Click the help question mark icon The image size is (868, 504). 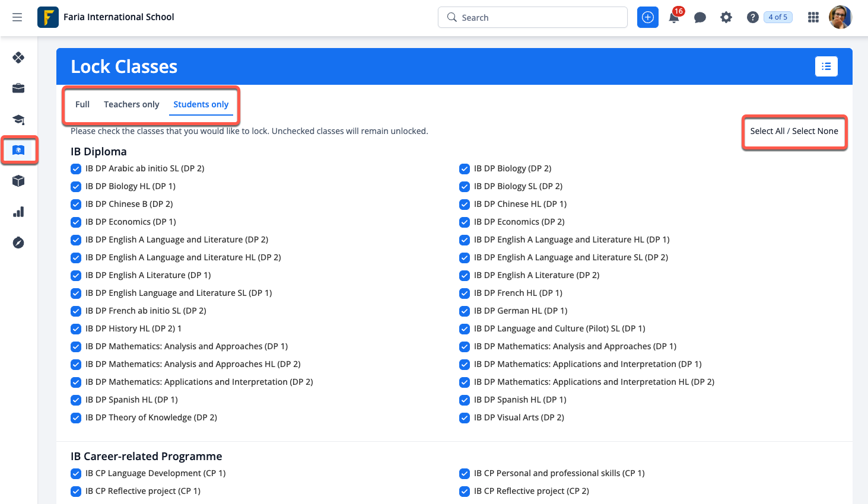[752, 17]
